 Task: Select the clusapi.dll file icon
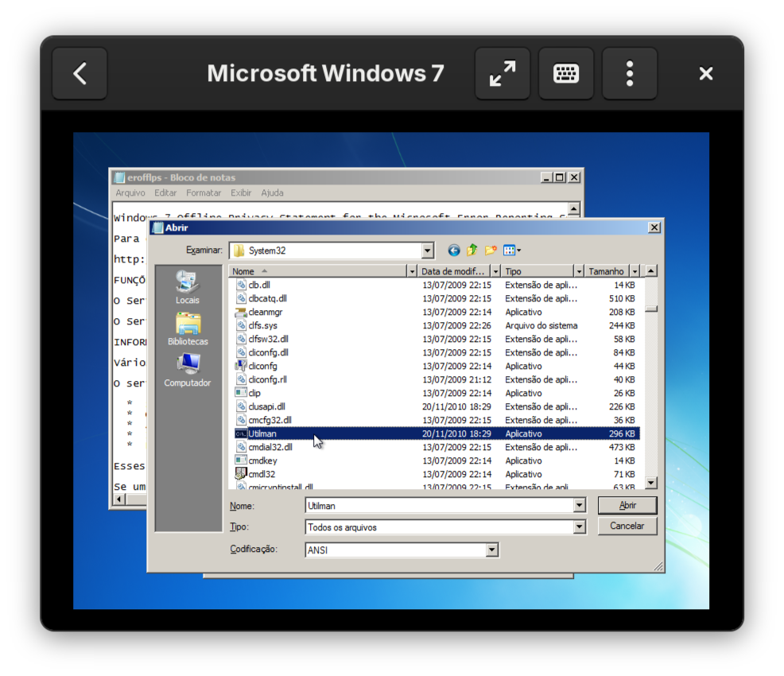[x=241, y=406]
